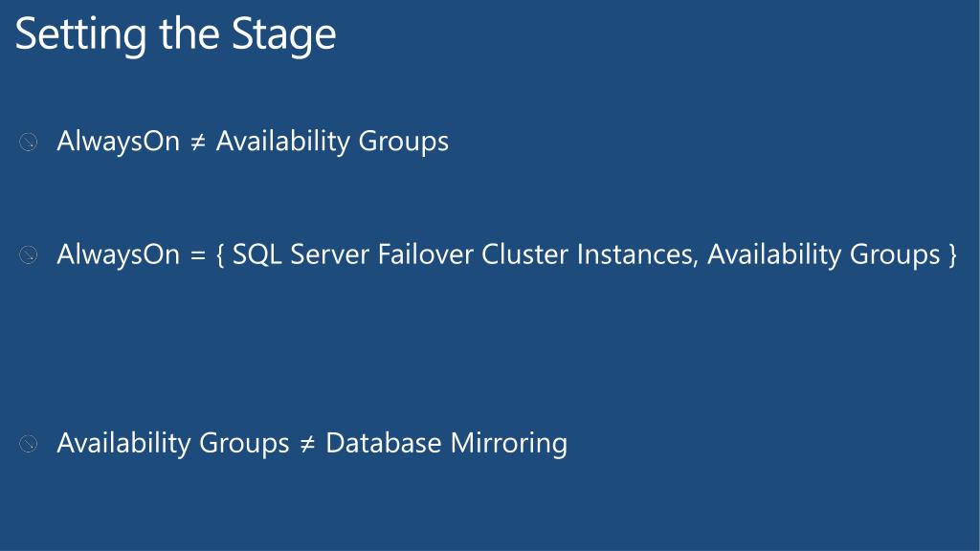Click "Database Mirroring" in the third bullet
The image size is (980, 551).
[x=447, y=444]
